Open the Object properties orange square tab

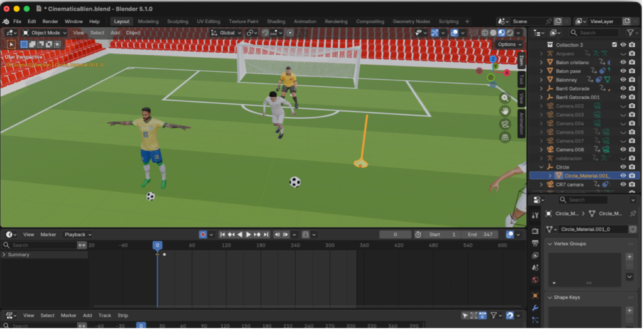(x=536, y=296)
